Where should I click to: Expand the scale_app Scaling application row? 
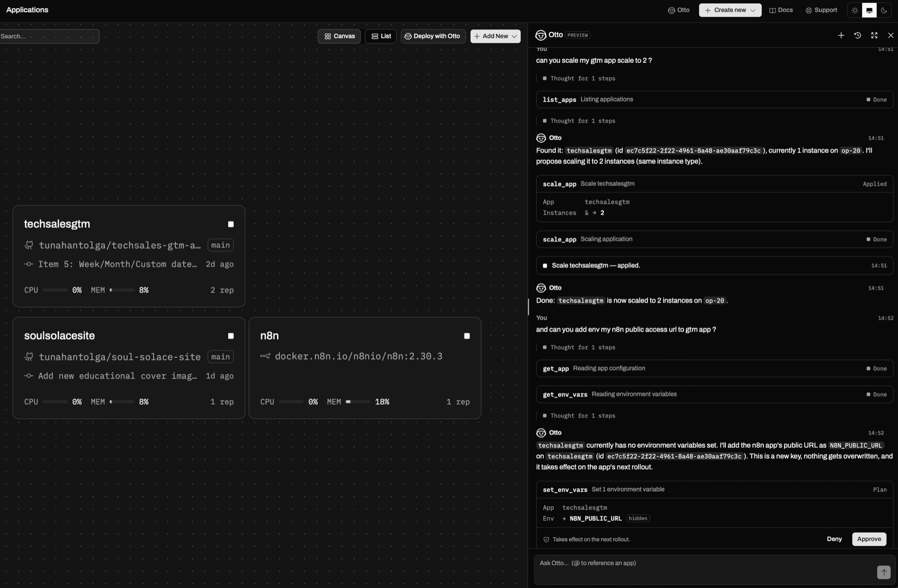pyautogui.click(x=714, y=239)
